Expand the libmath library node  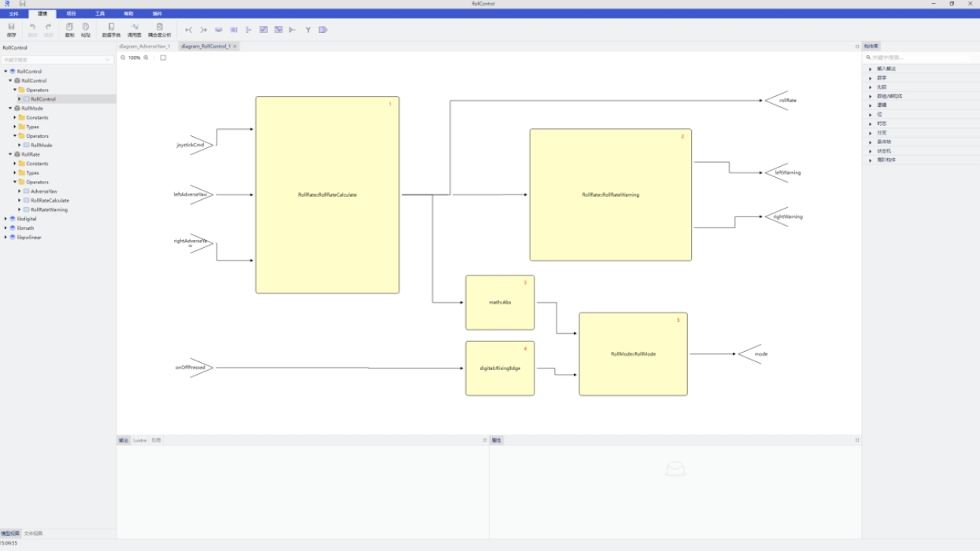(x=6, y=228)
